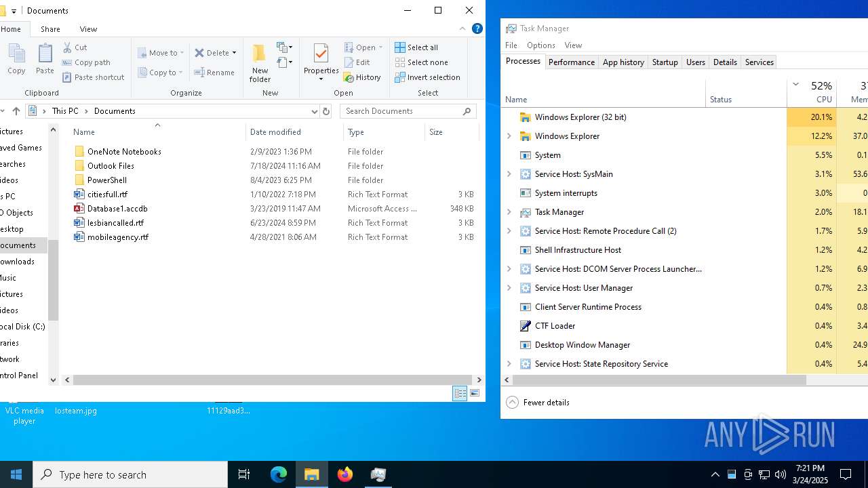Expand the Windows Explorer process row
This screenshot has height=488, width=868.
[x=509, y=136]
